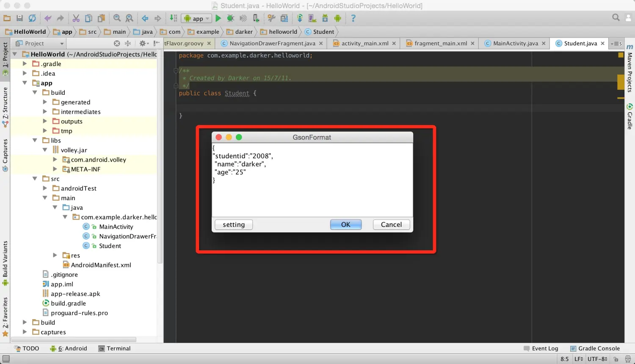Expand the generated folder
Image resolution: width=635 pixels, height=364 pixels.
[x=45, y=102]
